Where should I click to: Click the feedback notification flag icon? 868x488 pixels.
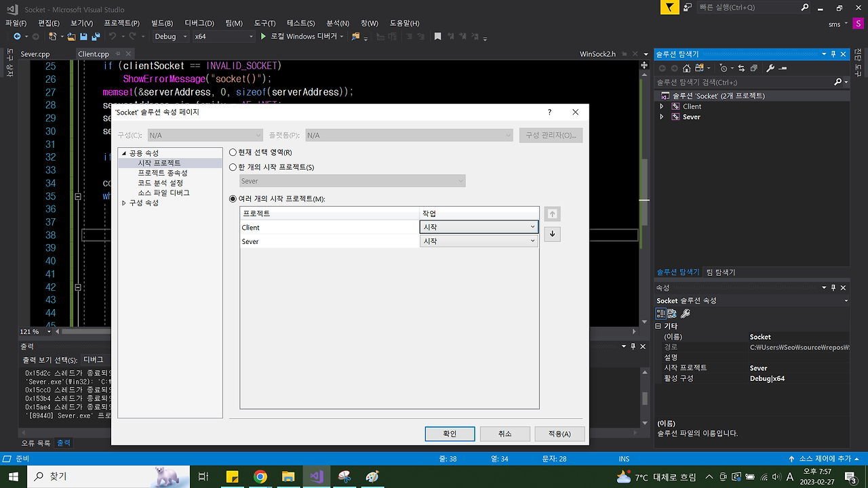669,7
